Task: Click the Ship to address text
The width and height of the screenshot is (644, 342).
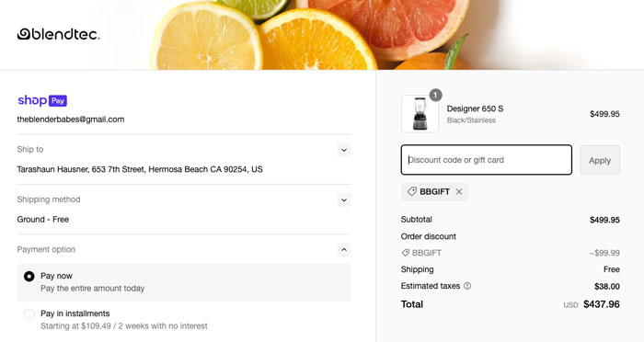Action: pyautogui.click(x=140, y=169)
